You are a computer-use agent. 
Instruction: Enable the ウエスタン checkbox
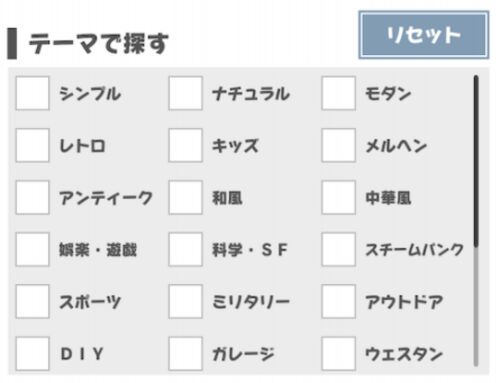click(338, 353)
